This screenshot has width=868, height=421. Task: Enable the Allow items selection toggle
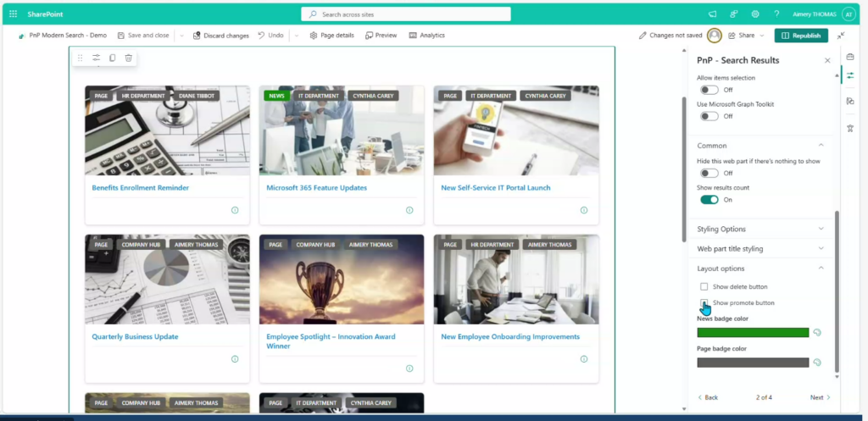coord(709,90)
